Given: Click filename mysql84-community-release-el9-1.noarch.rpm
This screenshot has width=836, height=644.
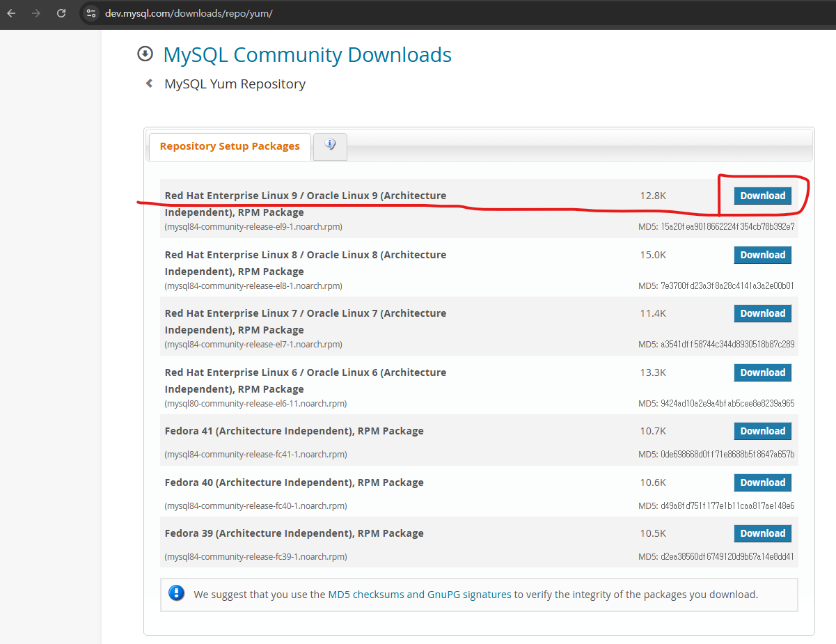Looking at the screenshot, I should [x=253, y=227].
